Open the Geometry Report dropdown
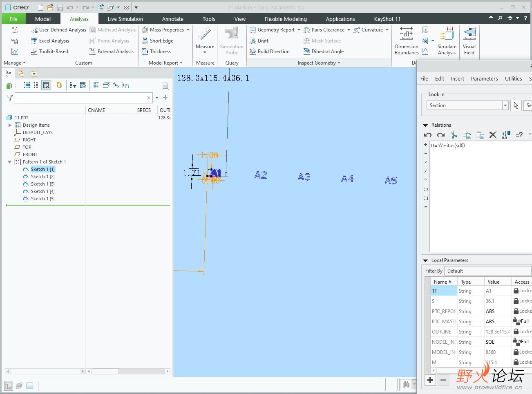The image size is (532, 394). [x=299, y=30]
